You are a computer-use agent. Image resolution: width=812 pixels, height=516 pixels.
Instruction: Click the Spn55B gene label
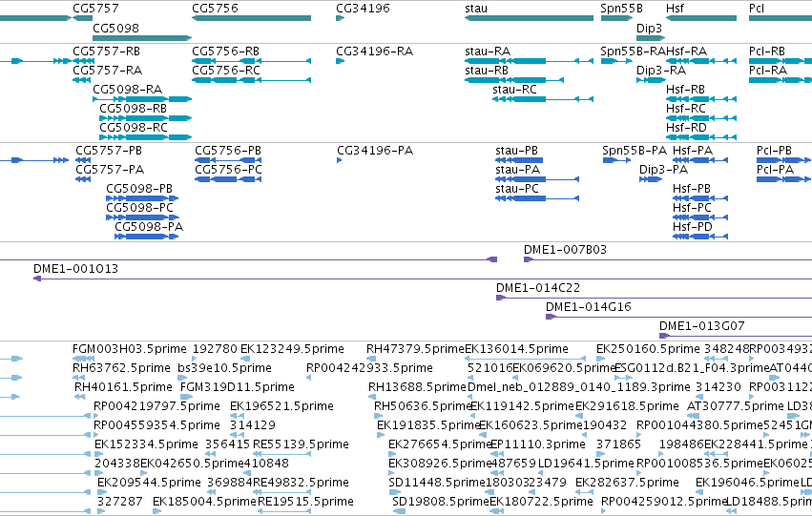(x=621, y=9)
